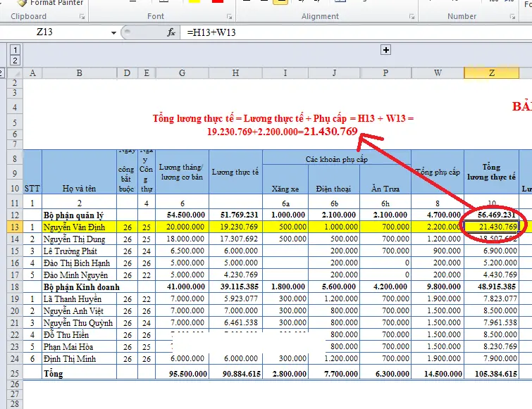This screenshot has width=532, height=409.
Task: Click the 51.769.231 subtotal cell
Action: [x=235, y=215]
